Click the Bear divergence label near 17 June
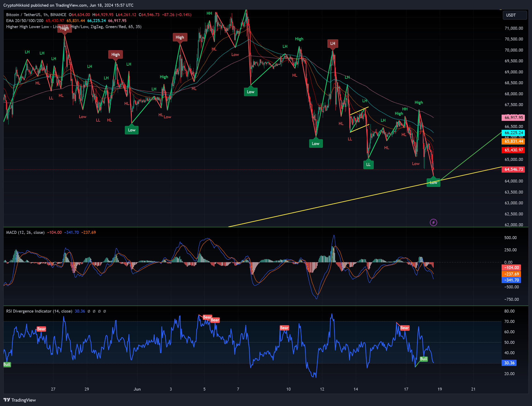This screenshot has width=532, height=406. point(405,328)
